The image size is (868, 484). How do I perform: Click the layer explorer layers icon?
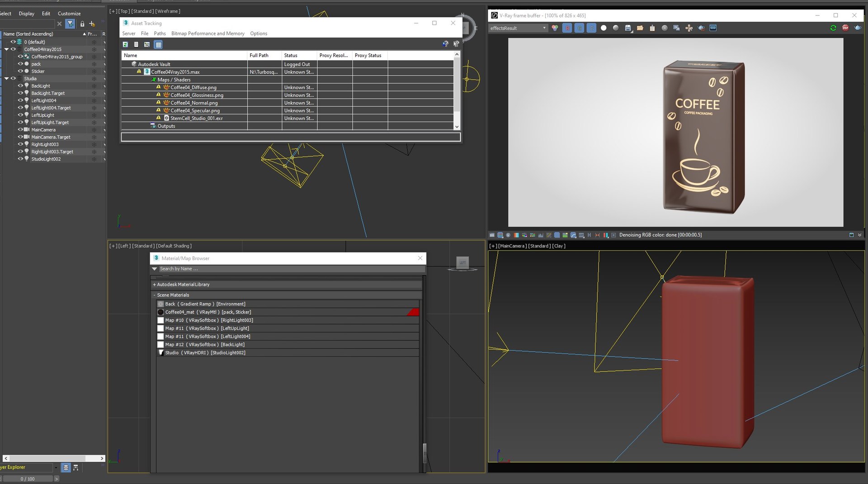(x=66, y=468)
